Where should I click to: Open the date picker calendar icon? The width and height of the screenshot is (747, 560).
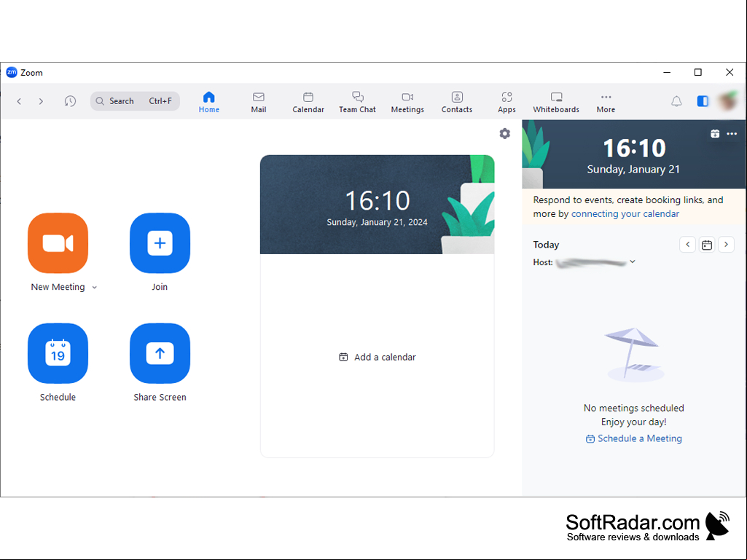pos(707,245)
